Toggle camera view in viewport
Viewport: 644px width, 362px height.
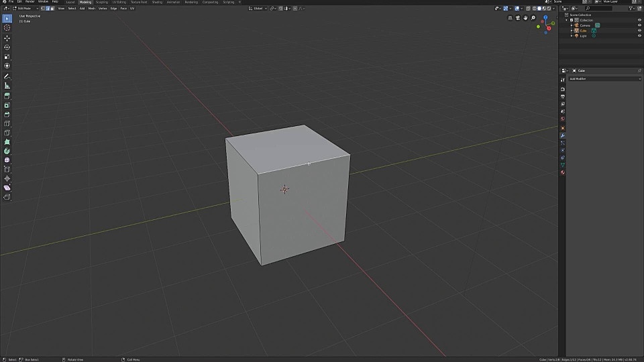[518, 17]
